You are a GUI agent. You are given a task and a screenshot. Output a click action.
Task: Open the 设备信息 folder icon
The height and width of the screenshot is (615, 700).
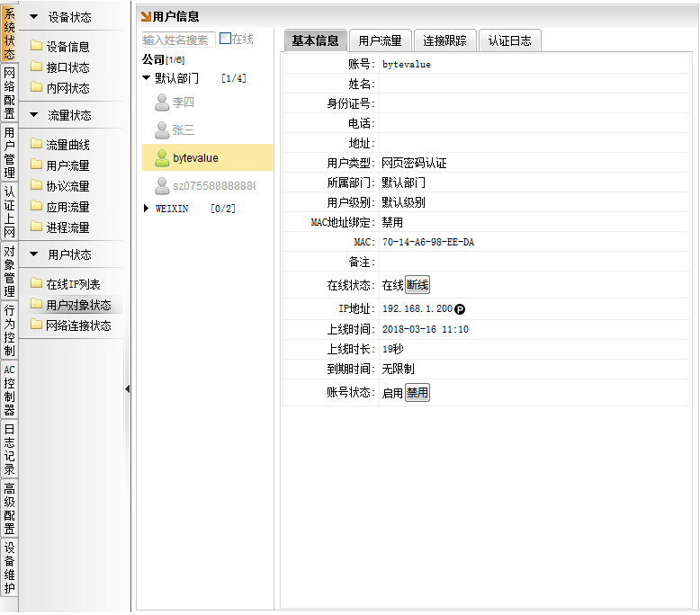[x=36, y=47]
